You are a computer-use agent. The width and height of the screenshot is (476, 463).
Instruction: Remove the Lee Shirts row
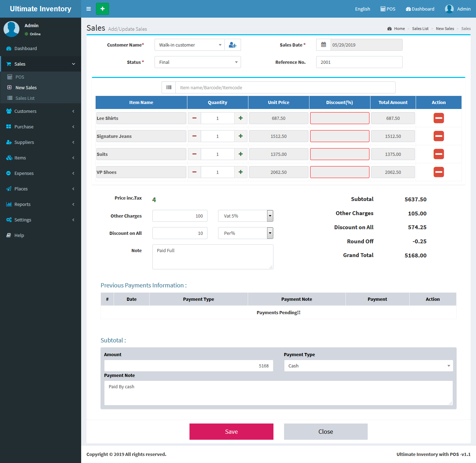[439, 118]
